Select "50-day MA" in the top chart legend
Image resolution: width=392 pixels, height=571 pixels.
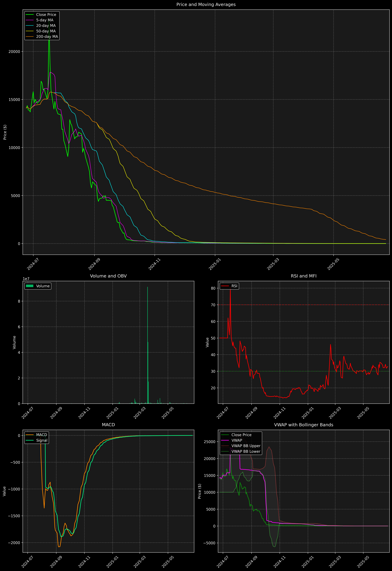point(46,31)
